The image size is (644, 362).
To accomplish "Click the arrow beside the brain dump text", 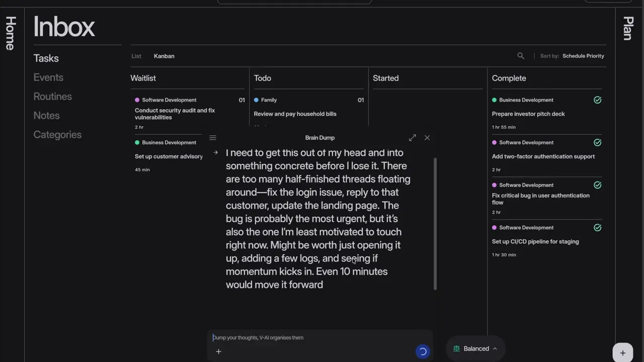I will click(x=215, y=152).
